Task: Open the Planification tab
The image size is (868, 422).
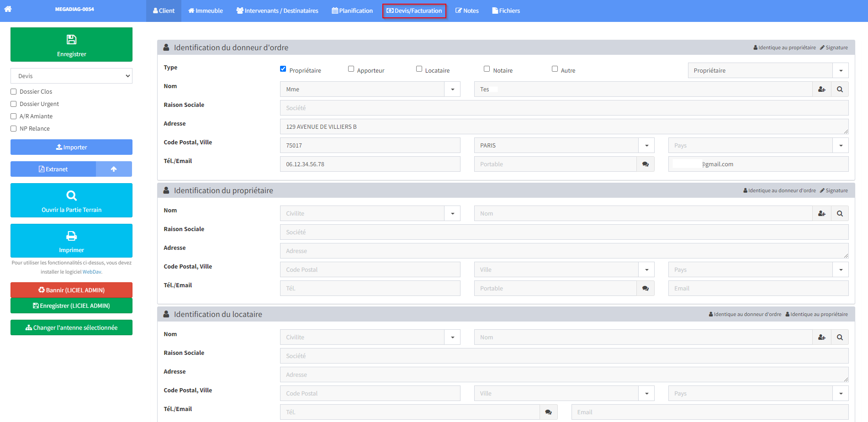Action: pos(352,11)
